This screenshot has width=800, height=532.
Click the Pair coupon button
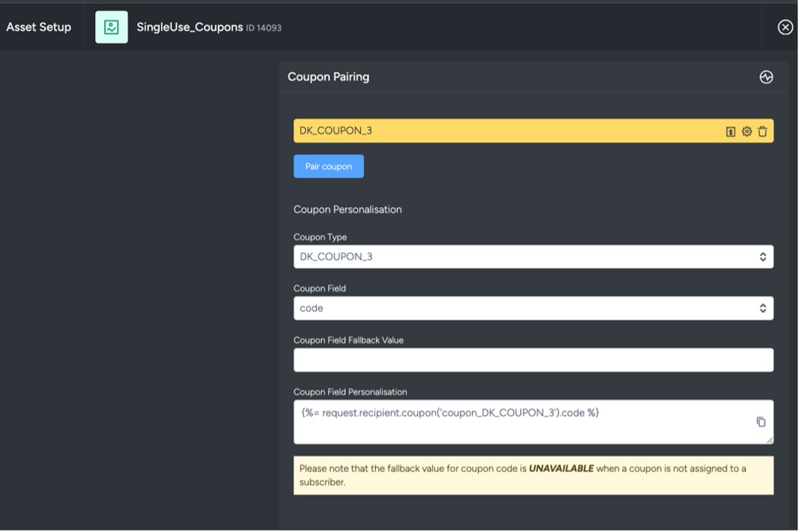[328, 166]
